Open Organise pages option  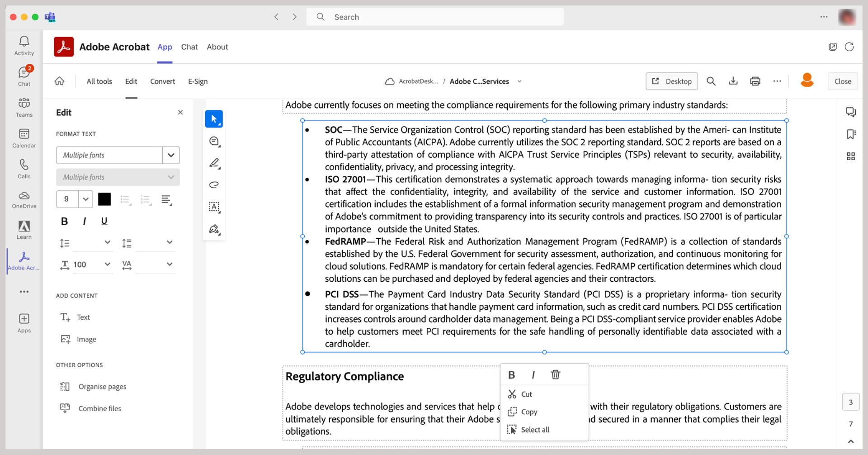click(x=93, y=386)
